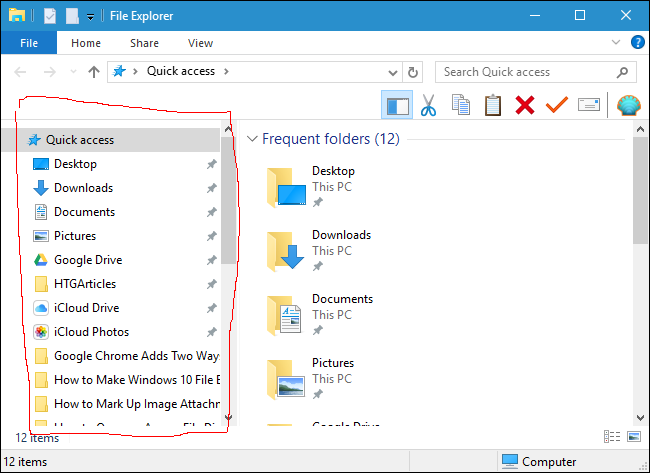Select Google Chrome Adds Two Ways folder
Viewport: 650px width, 473px height.
126,356
